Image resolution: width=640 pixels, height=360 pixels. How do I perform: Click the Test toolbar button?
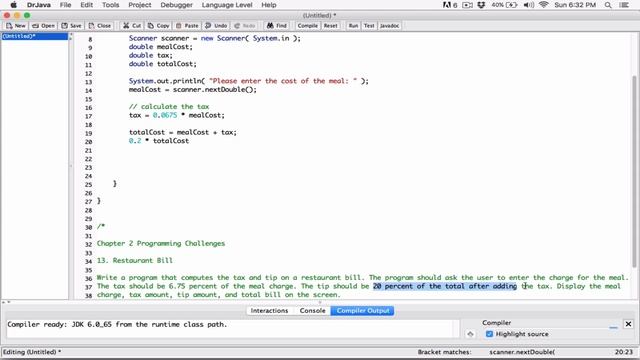[x=369, y=26]
